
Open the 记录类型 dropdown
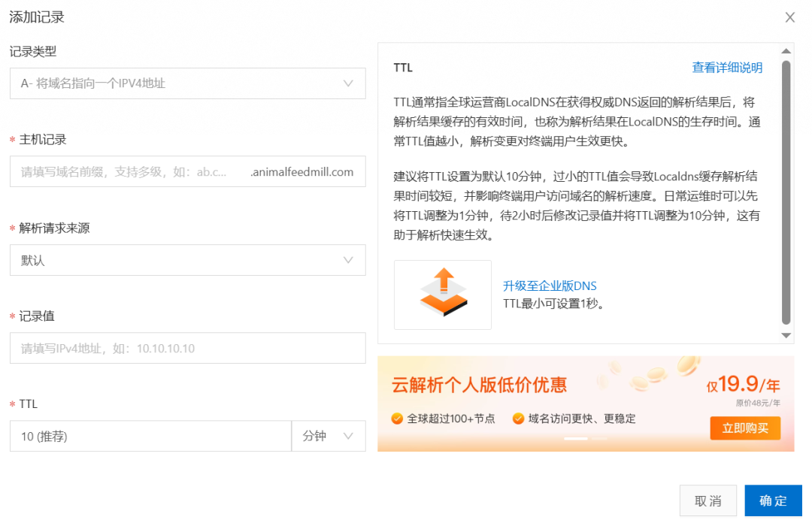coord(187,83)
